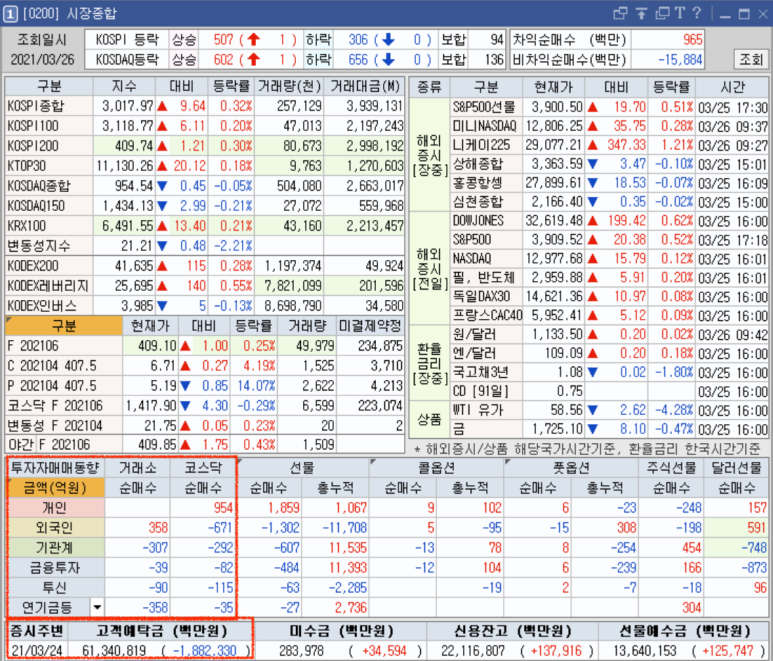
Task: Click the 기관계 investor row label
Action: pyautogui.click(x=55, y=548)
